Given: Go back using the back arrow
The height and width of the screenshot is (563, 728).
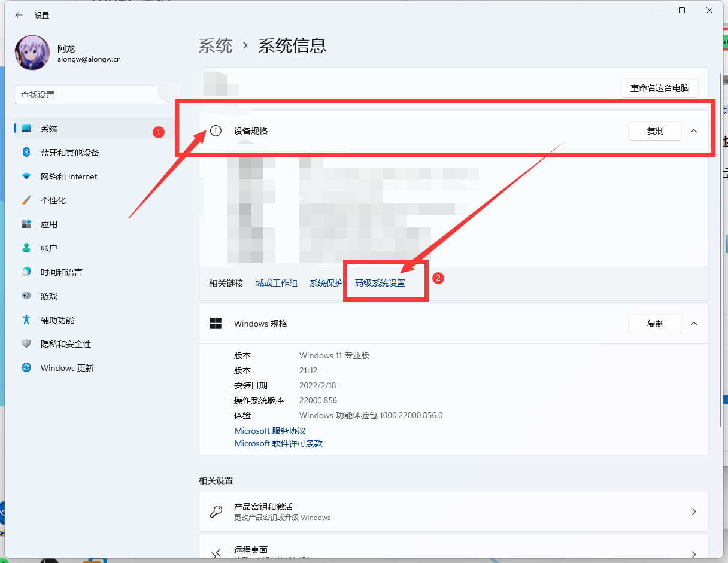Looking at the screenshot, I should click(19, 15).
